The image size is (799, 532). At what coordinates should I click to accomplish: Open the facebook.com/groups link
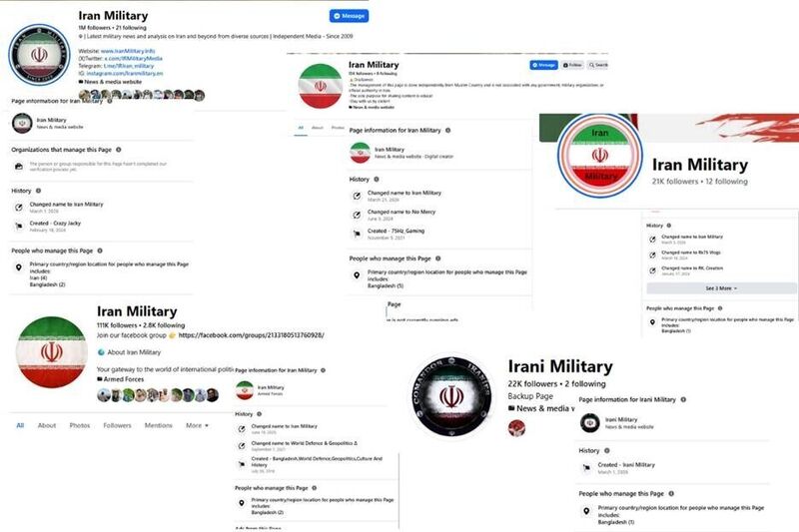[x=252, y=335]
